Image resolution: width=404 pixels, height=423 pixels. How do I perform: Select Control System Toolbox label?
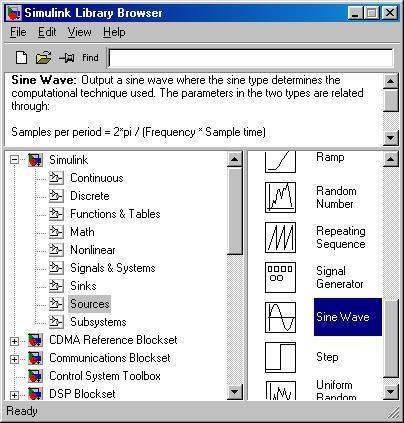coord(105,376)
